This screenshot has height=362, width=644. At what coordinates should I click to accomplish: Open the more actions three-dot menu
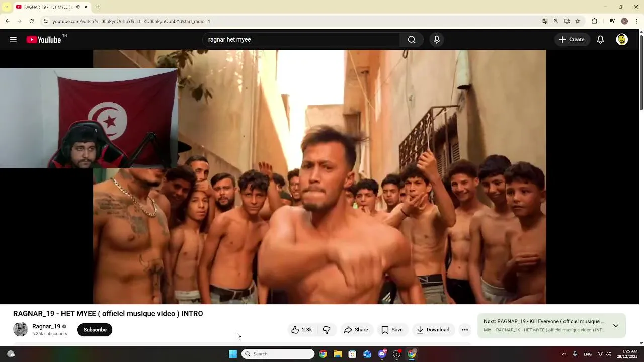coord(465,330)
